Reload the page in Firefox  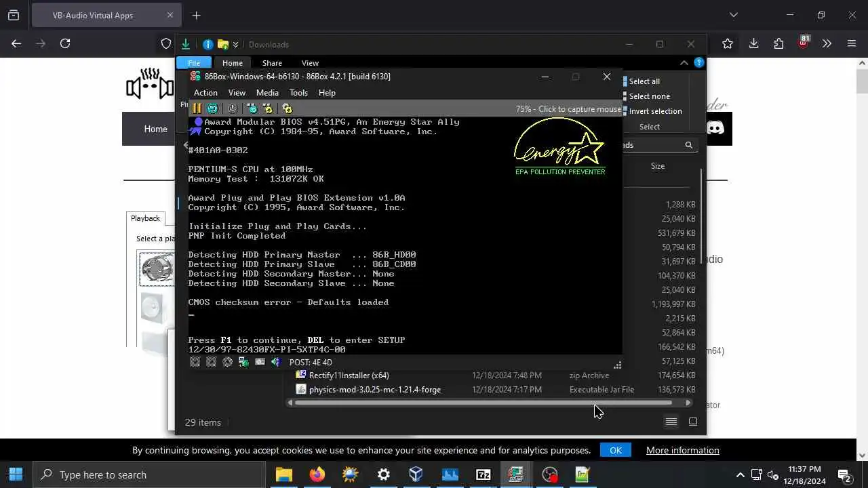pyautogui.click(x=65, y=43)
